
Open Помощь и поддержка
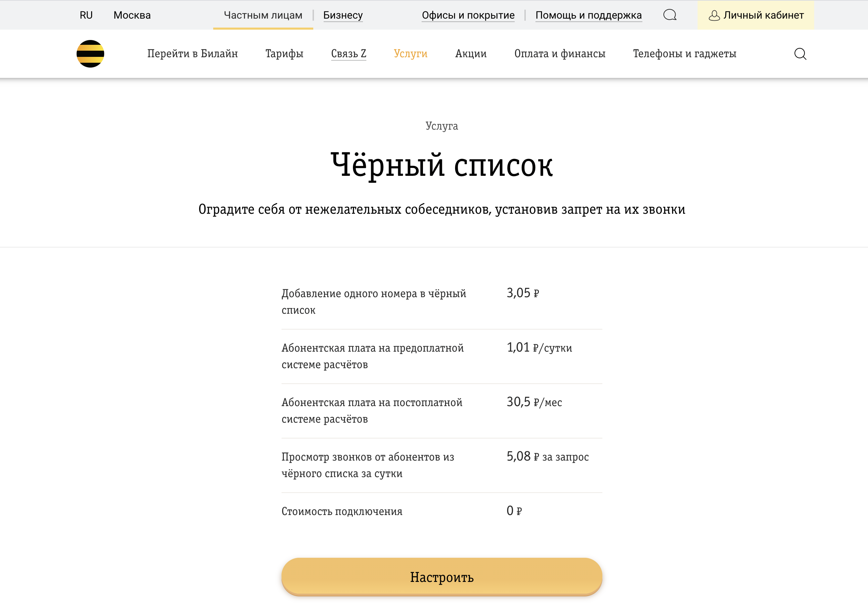(x=589, y=15)
